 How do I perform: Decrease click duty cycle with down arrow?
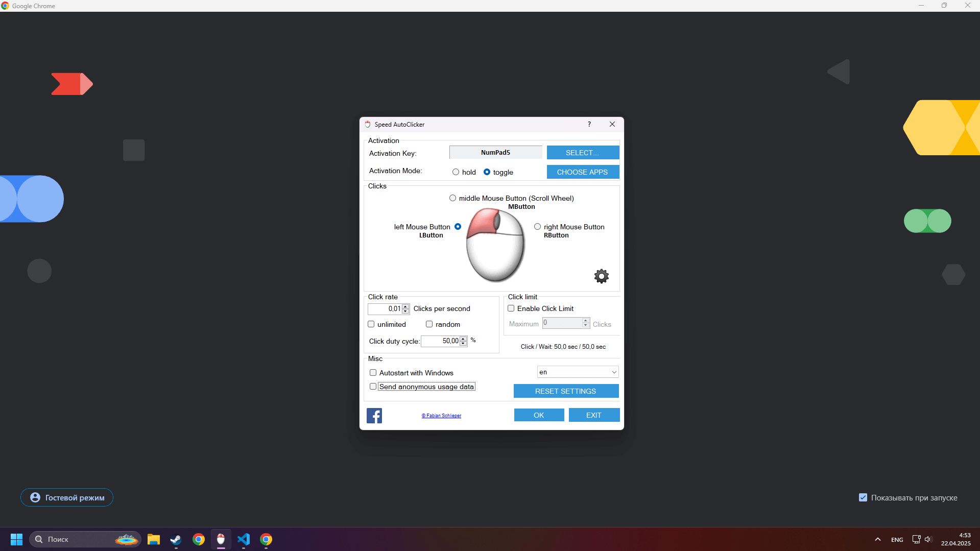[463, 343]
